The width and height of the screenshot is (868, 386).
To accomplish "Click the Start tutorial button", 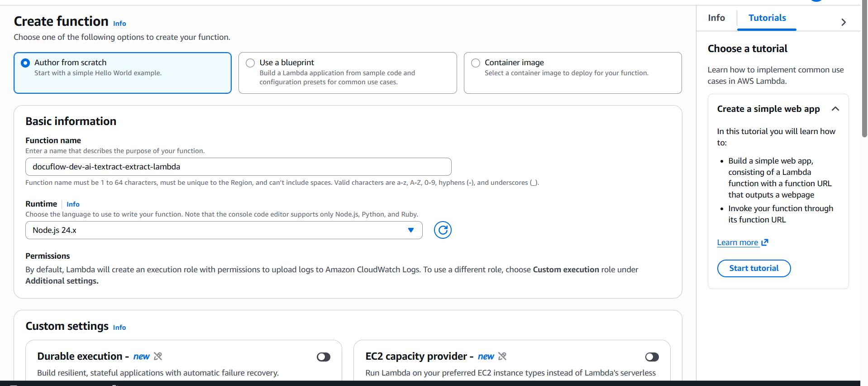I will pyautogui.click(x=754, y=268).
